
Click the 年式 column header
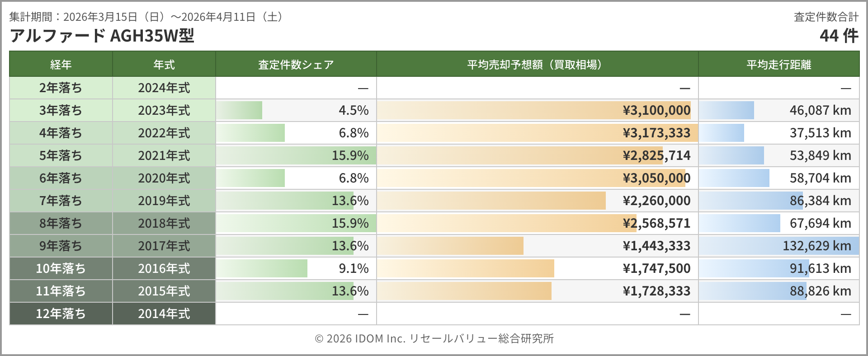[164, 65]
